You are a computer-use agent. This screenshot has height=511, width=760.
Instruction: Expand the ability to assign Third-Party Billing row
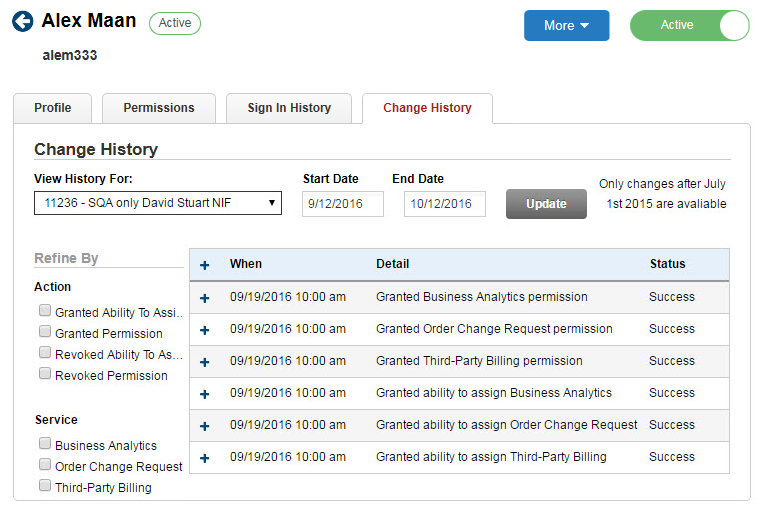click(x=205, y=458)
